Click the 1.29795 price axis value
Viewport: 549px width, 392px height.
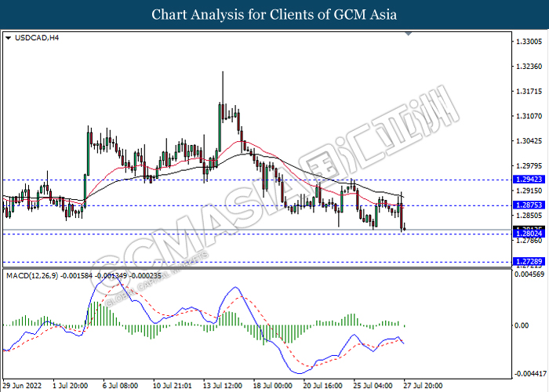point(529,166)
